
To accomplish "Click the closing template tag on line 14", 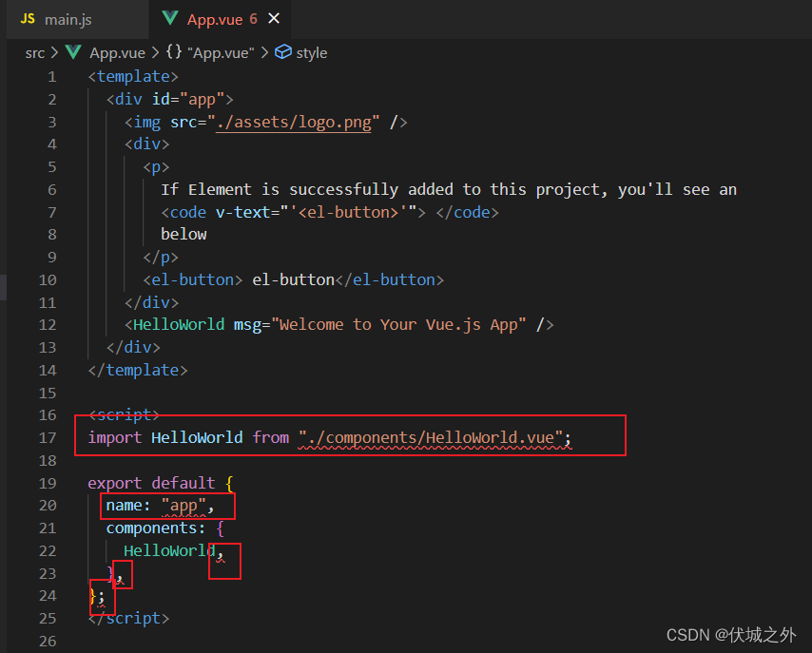I will [x=138, y=371].
